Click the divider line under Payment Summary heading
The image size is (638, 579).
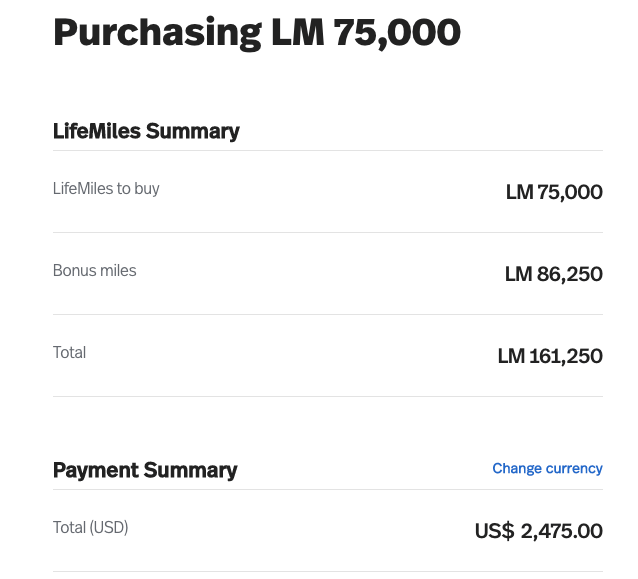(x=328, y=490)
